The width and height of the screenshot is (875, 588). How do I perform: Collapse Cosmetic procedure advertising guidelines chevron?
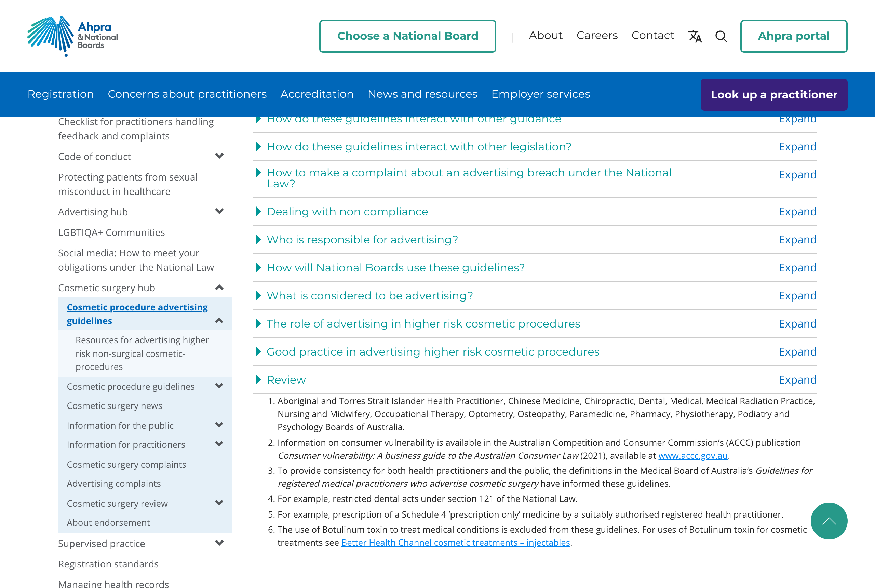click(x=219, y=321)
